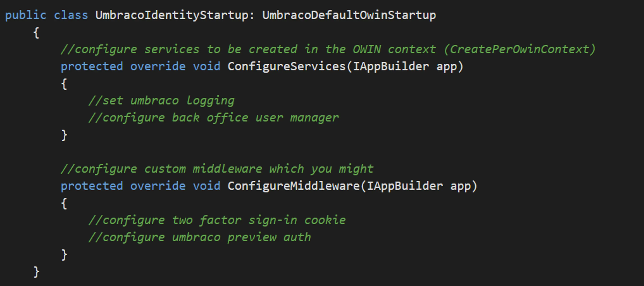Click the ConfigureMiddleware method name
This screenshot has width=644, height=286.
(x=293, y=186)
